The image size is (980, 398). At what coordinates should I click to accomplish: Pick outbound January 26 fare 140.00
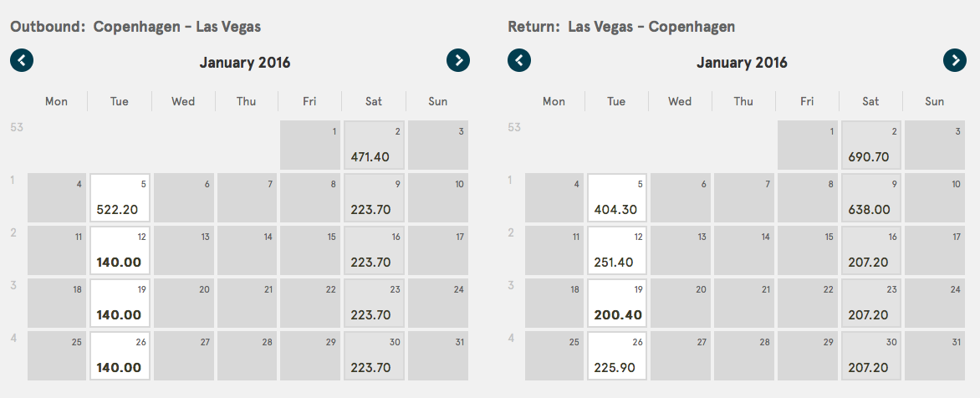[120, 356]
